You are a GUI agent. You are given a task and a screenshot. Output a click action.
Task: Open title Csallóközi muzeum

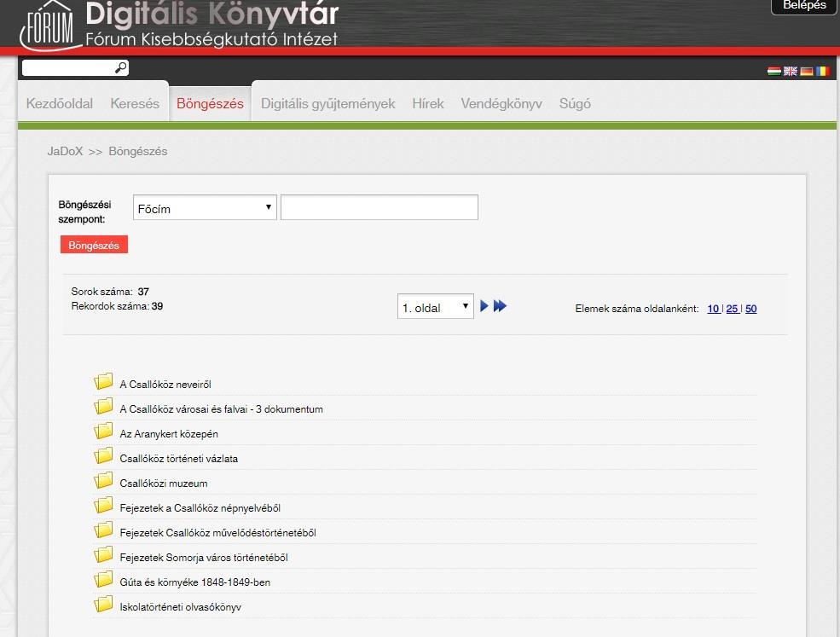pyautogui.click(x=164, y=484)
